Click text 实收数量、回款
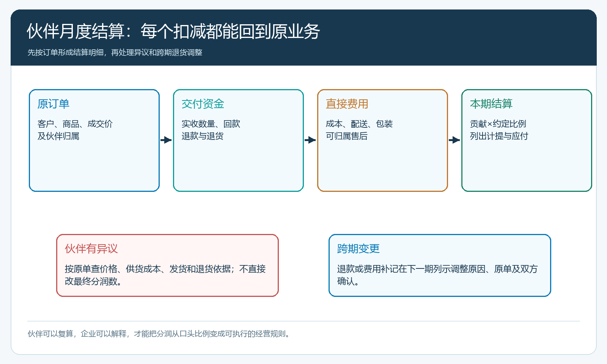 (211, 124)
